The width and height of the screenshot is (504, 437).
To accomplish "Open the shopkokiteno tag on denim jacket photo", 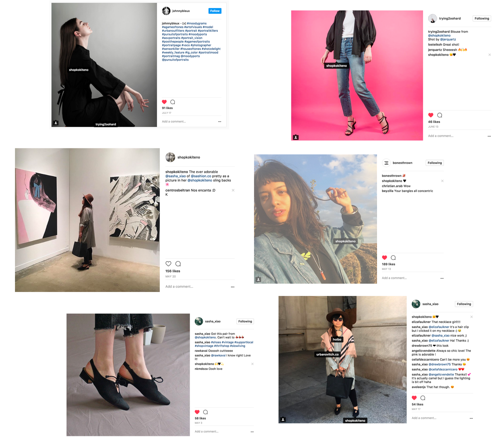I will tap(345, 241).
